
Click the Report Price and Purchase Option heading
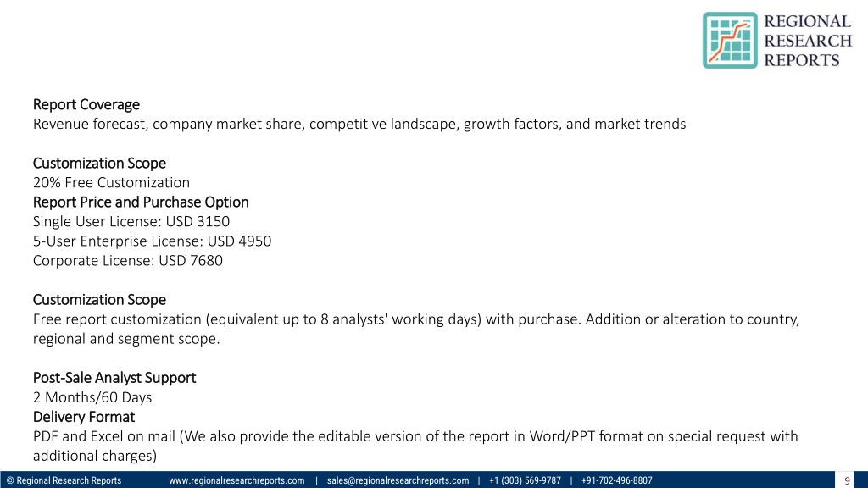click(141, 202)
